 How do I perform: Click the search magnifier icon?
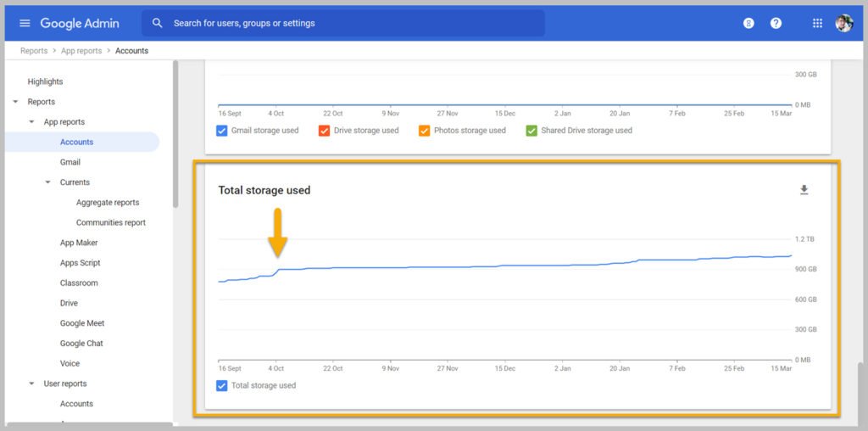[158, 23]
